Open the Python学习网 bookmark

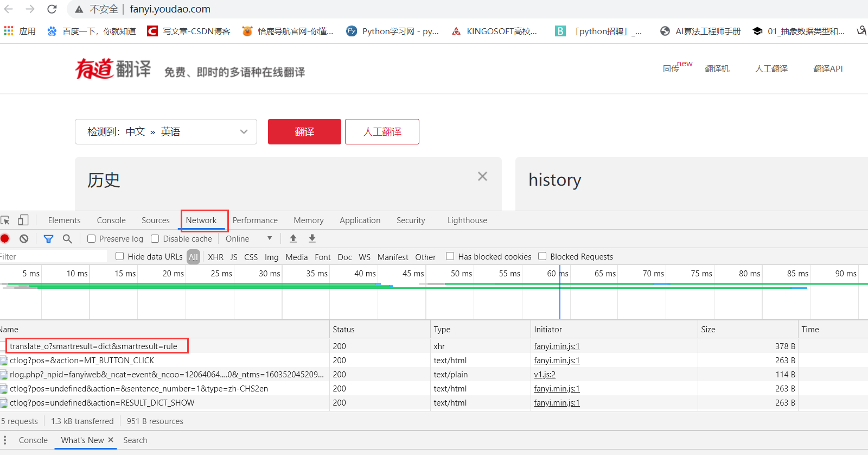coord(393,31)
